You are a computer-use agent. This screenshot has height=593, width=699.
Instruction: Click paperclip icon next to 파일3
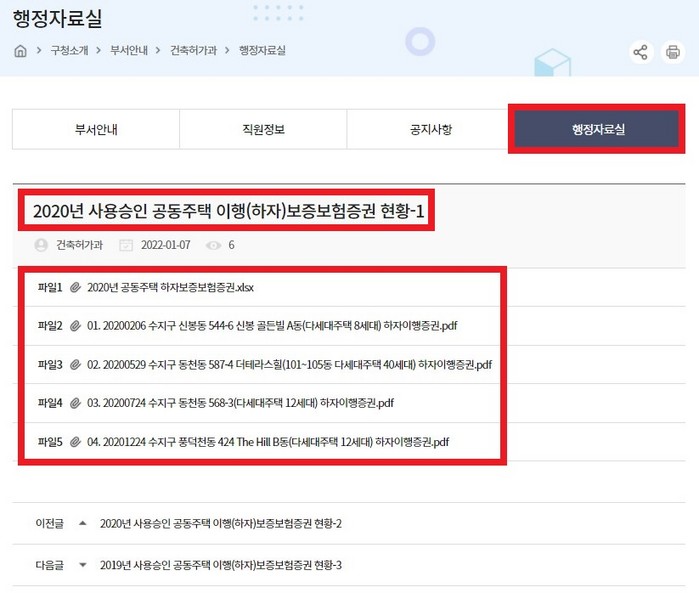(75, 365)
